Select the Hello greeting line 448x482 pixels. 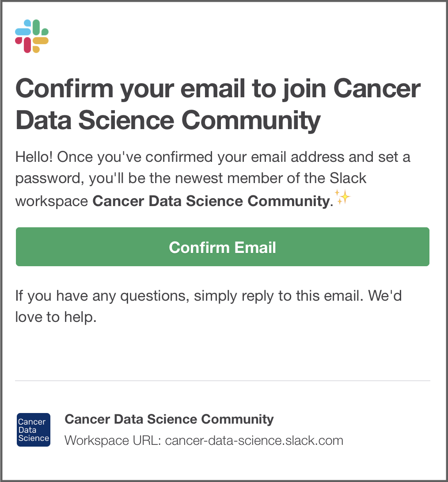(213, 157)
